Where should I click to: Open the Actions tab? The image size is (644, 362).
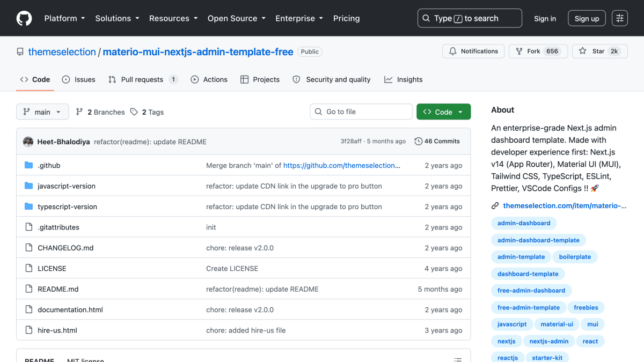209,79
